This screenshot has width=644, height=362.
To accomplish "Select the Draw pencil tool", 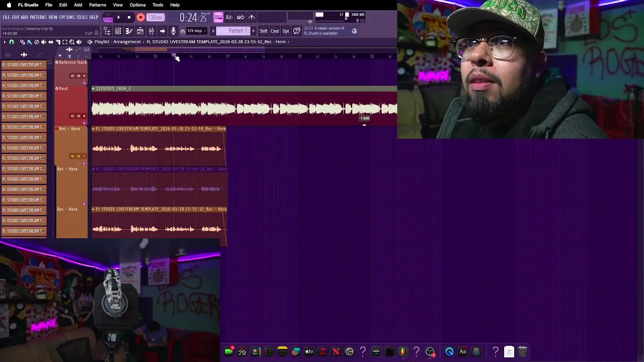I will (23, 42).
